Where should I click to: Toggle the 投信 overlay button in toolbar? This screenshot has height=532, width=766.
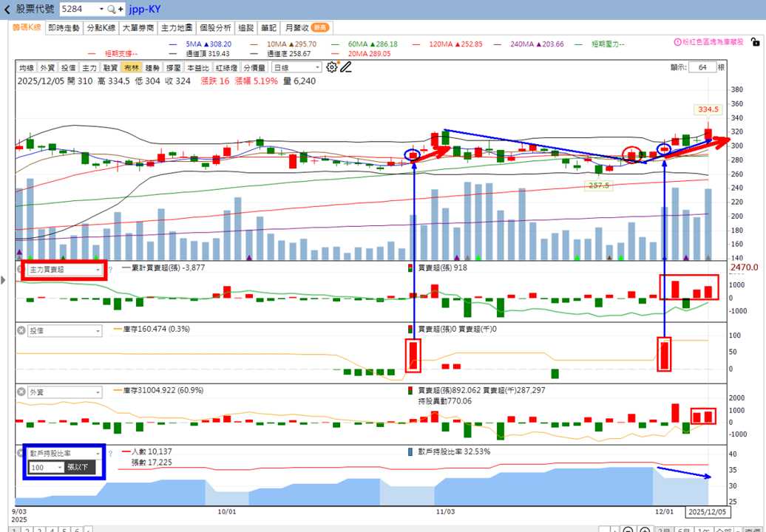(x=68, y=68)
